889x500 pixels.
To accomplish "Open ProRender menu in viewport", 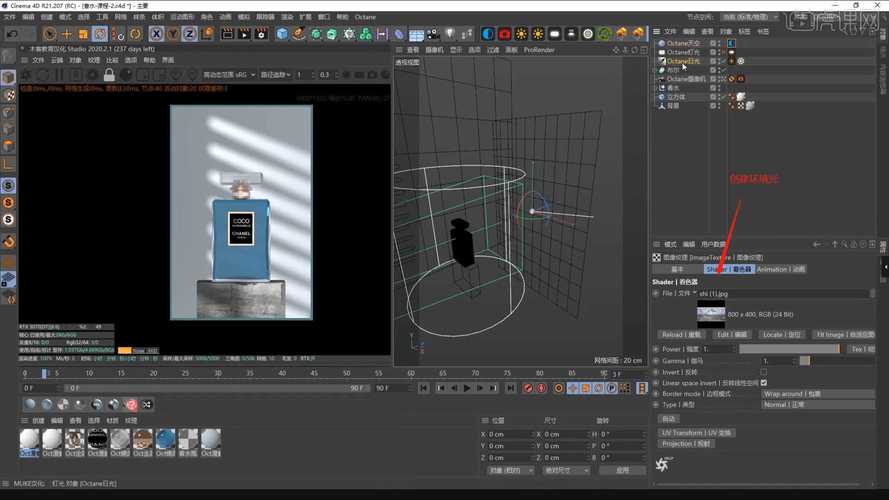I will pos(539,50).
